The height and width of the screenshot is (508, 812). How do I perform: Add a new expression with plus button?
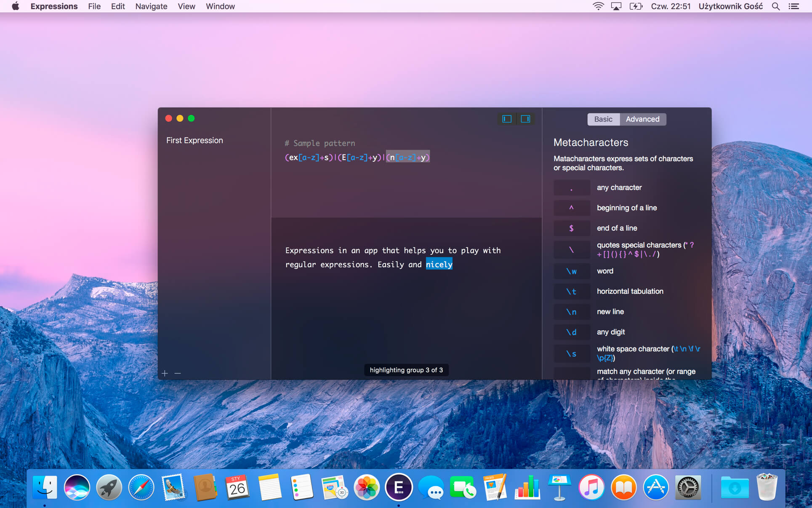165,373
